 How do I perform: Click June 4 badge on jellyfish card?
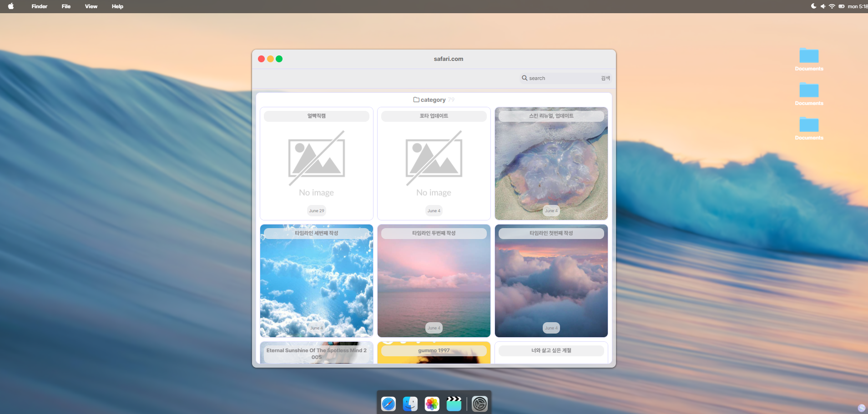551,210
